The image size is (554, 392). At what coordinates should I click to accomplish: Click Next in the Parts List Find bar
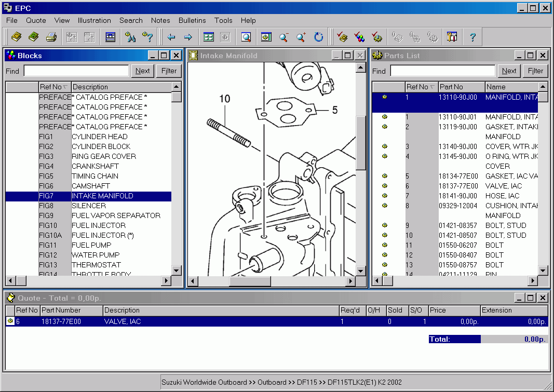pos(509,71)
